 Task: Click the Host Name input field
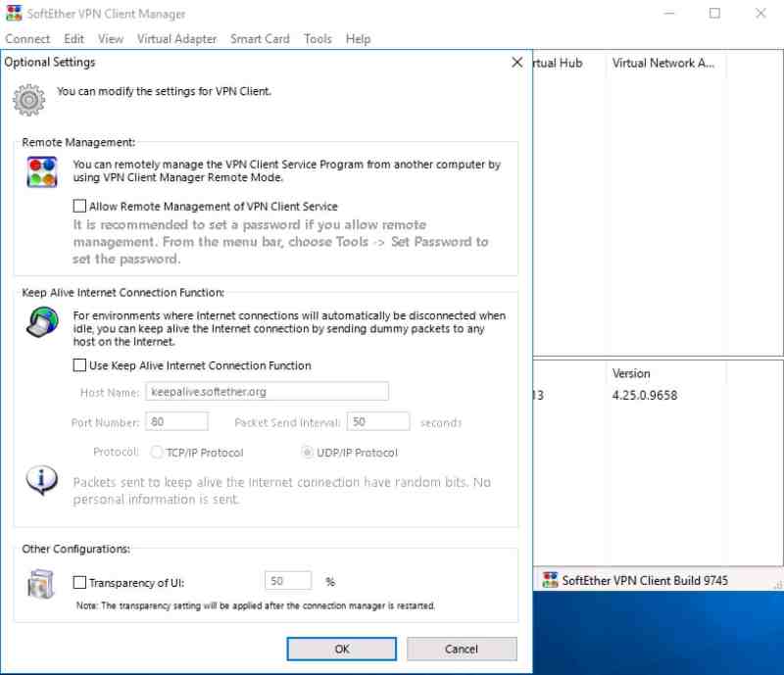tap(267, 391)
